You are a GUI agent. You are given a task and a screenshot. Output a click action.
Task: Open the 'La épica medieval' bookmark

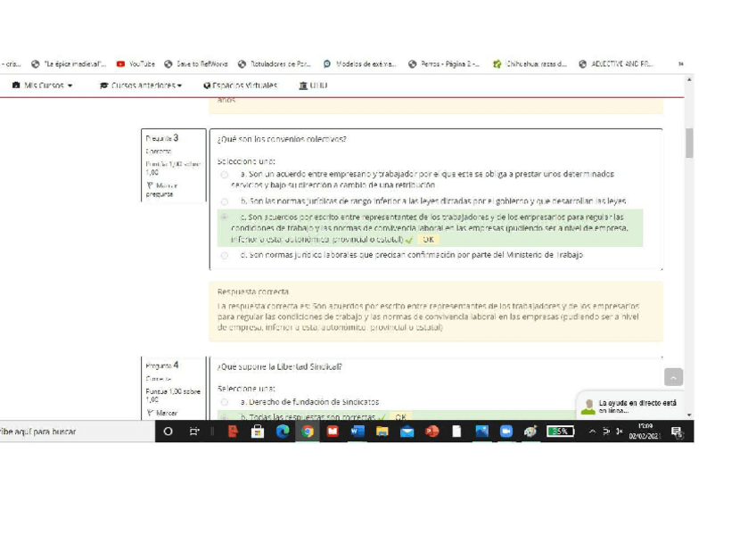pyautogui.click(x=69, y=64)
